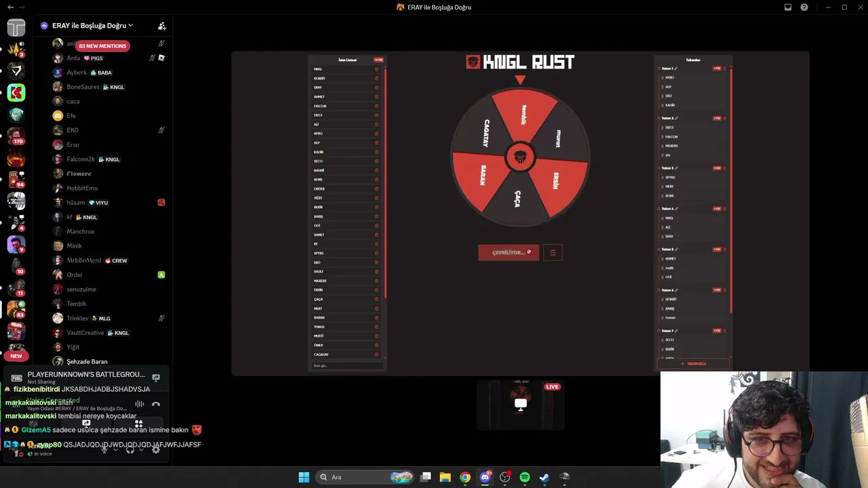Remove ORDER using its trash icon
This screenshot has height=488, width=868.
point(376,188)
